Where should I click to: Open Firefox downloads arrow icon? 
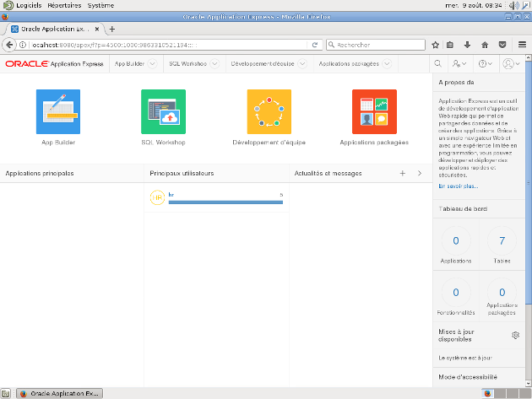(x=467, y=45)
